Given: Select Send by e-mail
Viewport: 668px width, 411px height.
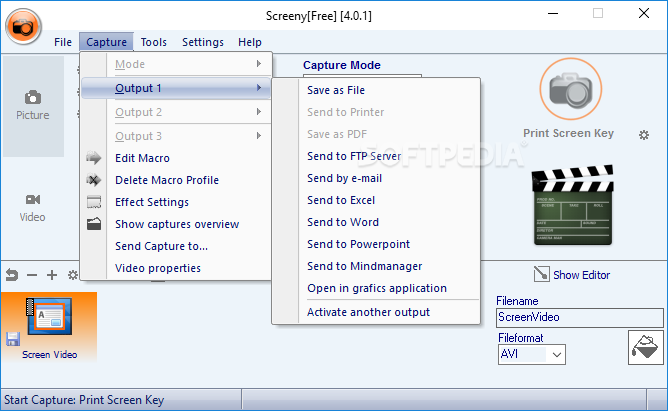Looking at the screenshot, I should tap(344, 178).
